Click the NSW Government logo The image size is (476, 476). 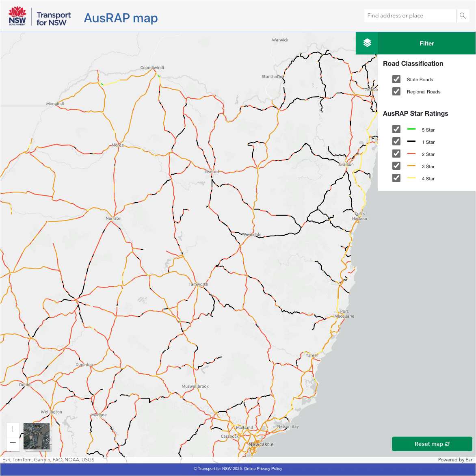17,16
